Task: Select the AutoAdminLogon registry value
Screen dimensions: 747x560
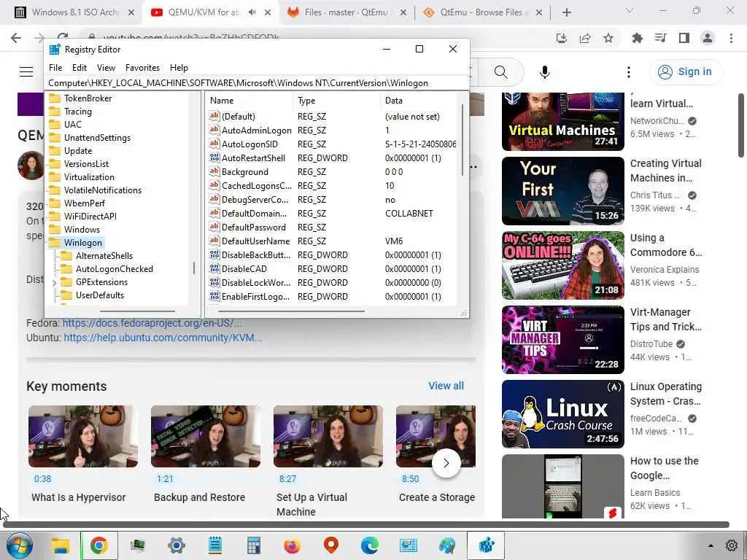Action: [x=256, y=130]
